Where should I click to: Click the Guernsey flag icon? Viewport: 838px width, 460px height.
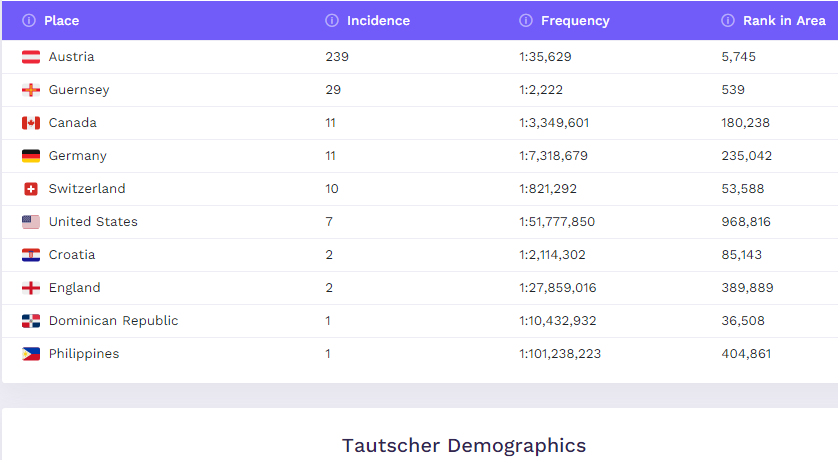pyautogui.click(x=31, y=90)
